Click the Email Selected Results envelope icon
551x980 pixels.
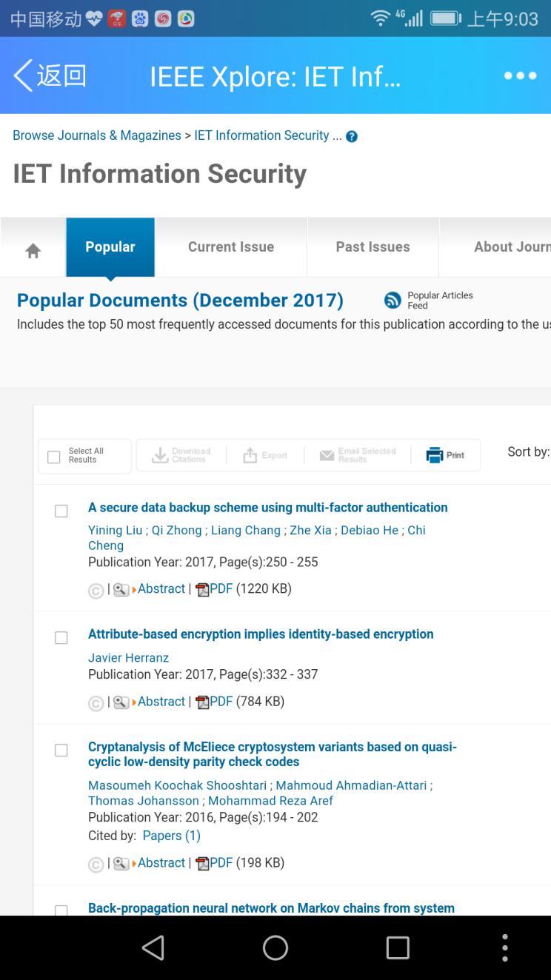[327, 455]
